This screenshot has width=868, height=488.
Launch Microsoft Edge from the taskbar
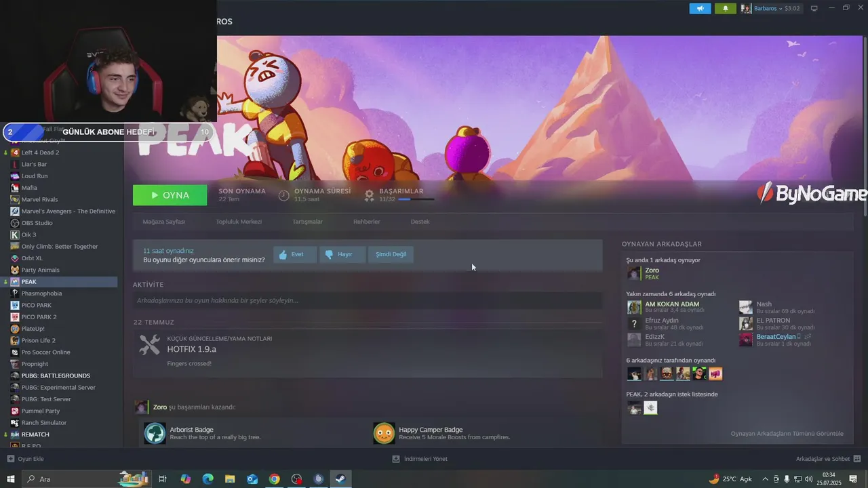point(208,479)
